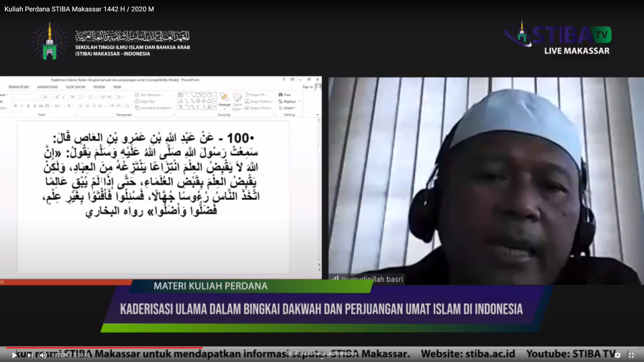Image resolution: width=644 pixels, height=362 pixels.
Task: Expand the Replace dropdown arrow
Action: click(299, 102)
